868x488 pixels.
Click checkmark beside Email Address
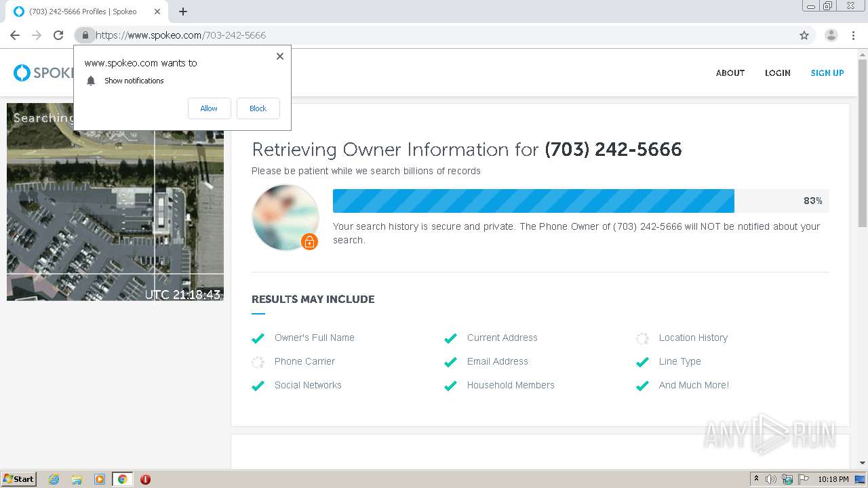tap(450, 362)
